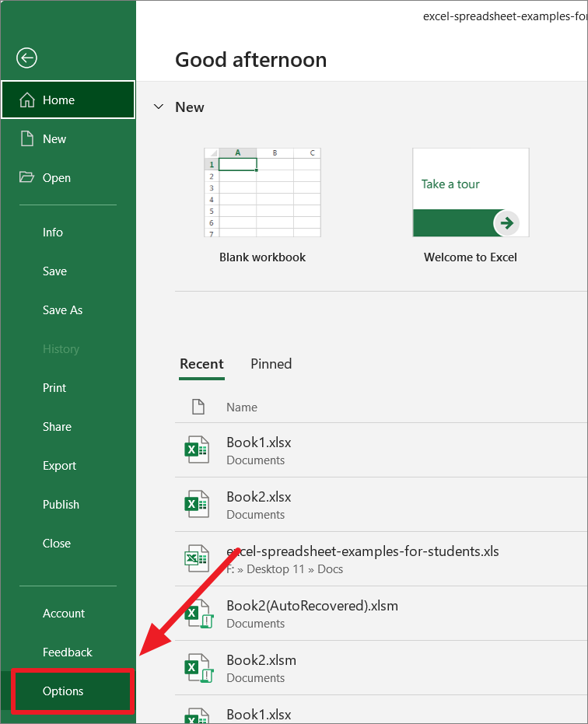This screenshot has height=724, width=588.
Task: Switch to the Pinned tab
Action: [271, 364]
